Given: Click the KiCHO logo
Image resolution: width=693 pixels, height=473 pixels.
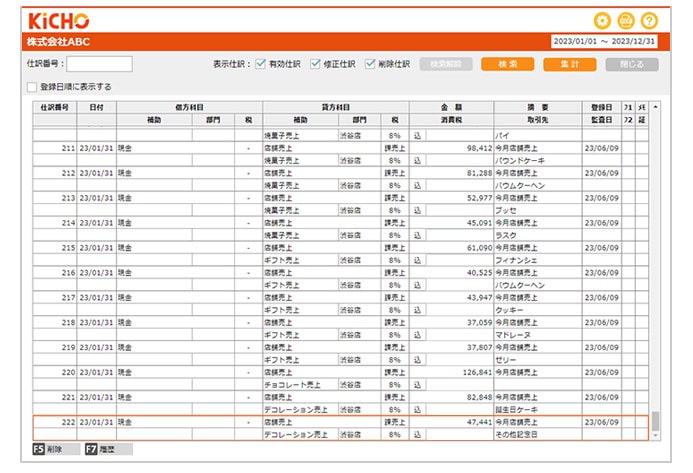Looking at the screenshot, I should point(59,20).
